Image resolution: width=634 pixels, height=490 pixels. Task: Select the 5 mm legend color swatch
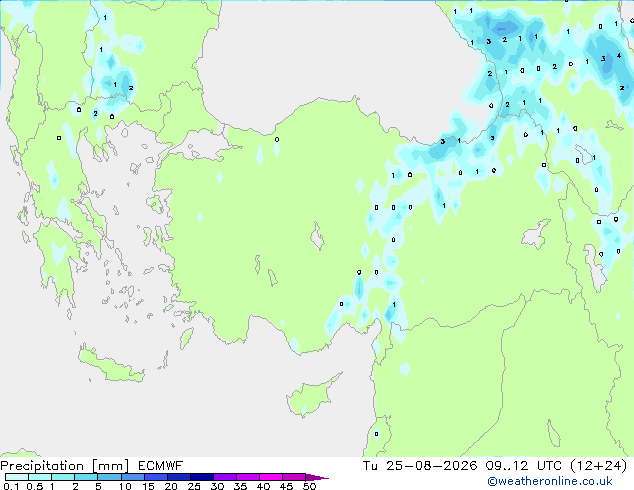point(110,477)
